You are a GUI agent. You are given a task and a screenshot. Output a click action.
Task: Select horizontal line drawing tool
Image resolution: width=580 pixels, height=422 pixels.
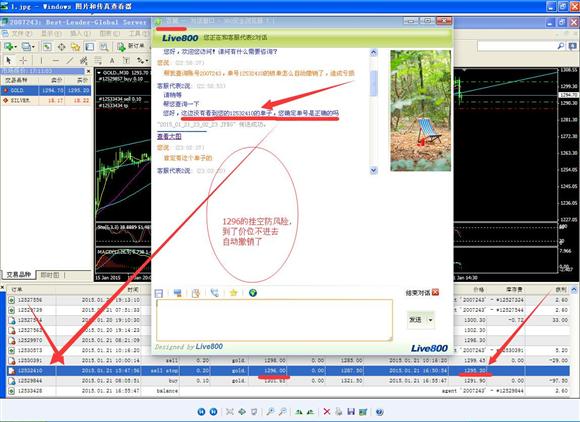(x=55, y=60)
